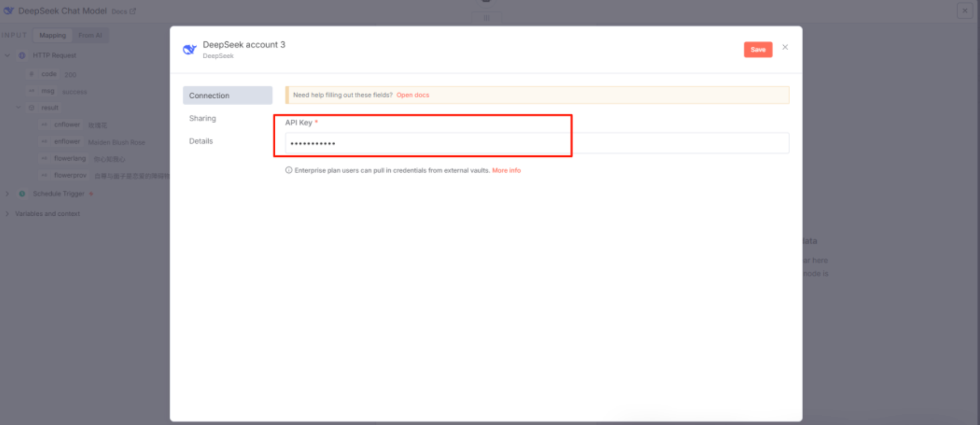Click the Save button in credential dialog
The height and width of the screenshot is (425, 980).
pyautogui.click(x=758, y=50)
